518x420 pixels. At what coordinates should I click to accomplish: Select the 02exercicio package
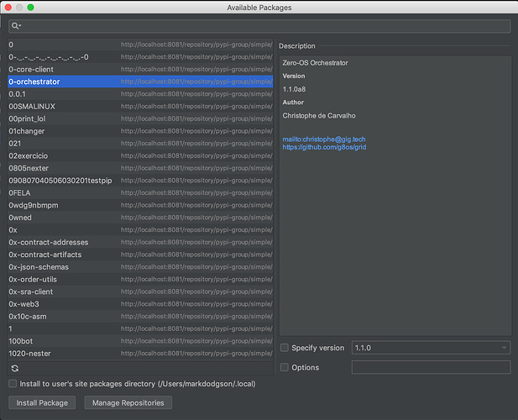[140, 155]
